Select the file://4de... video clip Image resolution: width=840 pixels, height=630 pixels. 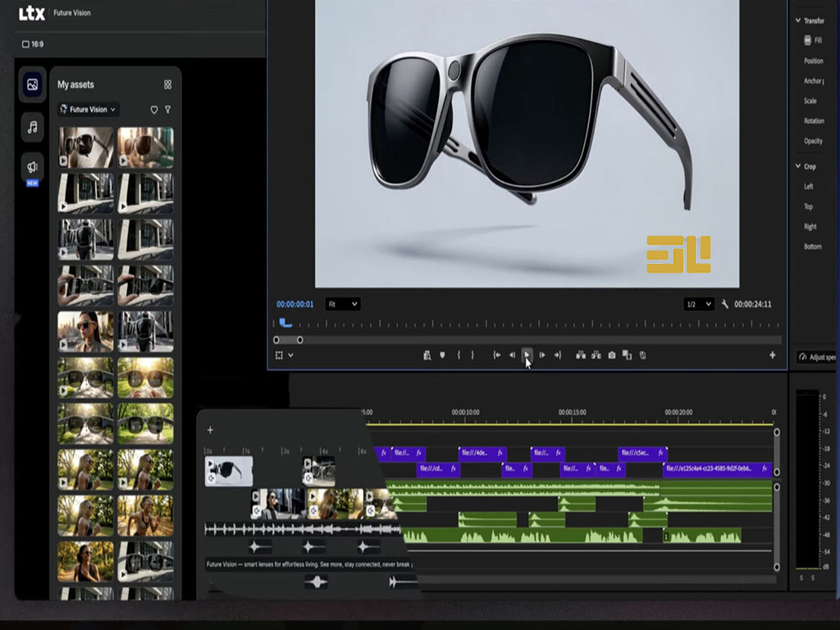click(482, 453)
